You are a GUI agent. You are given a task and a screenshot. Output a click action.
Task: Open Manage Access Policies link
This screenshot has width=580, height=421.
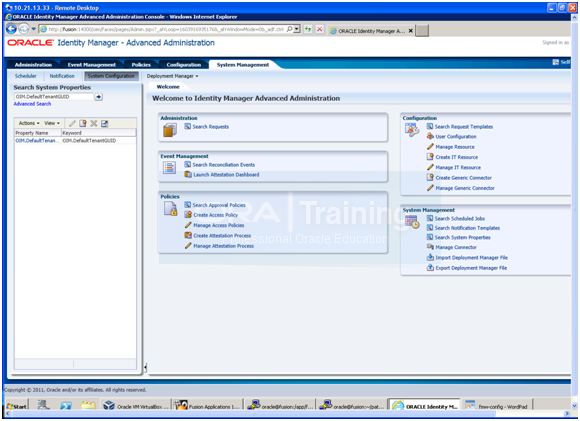(219, 225)
